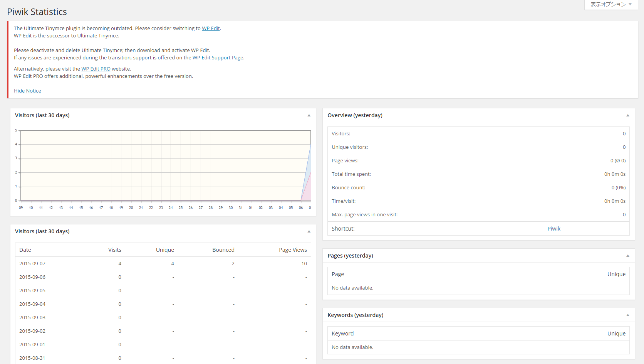644x364 pixels.
Task: Click the Overview (yesterday) panel title
Action: pos(355,115)
